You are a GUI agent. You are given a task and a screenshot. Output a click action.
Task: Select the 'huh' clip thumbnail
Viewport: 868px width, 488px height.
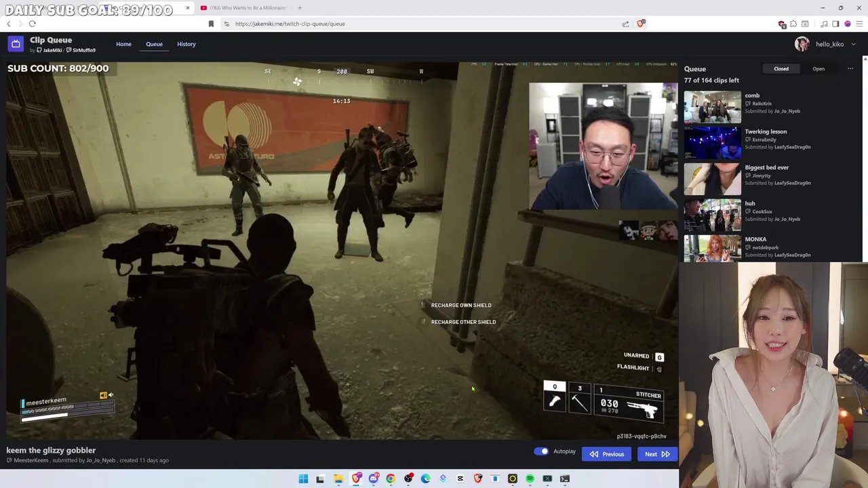pos(712,214)
